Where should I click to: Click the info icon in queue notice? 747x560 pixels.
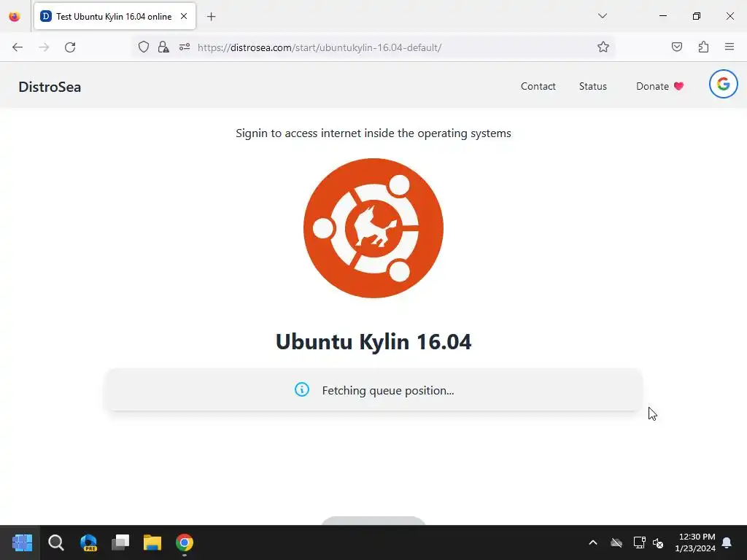(301, 389)
